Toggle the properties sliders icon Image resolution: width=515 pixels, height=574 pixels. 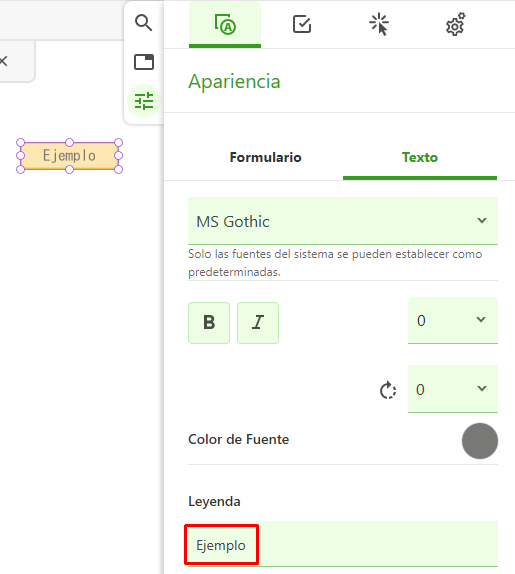144,101
